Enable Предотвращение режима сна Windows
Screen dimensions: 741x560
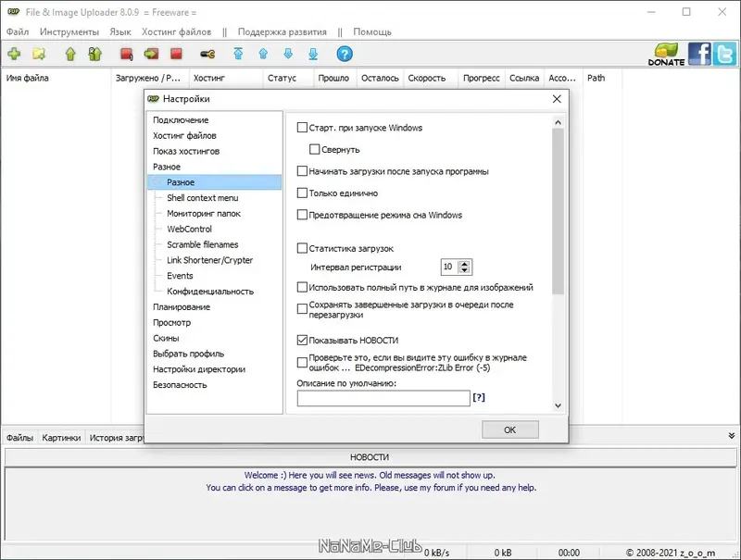302,215
